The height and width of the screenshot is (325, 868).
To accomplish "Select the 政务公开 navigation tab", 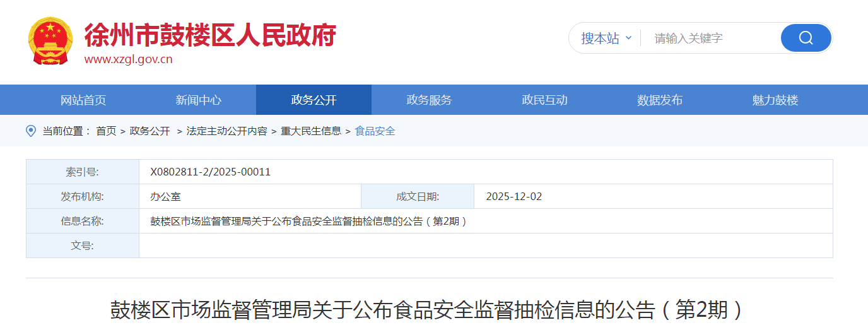I will 314,100.
